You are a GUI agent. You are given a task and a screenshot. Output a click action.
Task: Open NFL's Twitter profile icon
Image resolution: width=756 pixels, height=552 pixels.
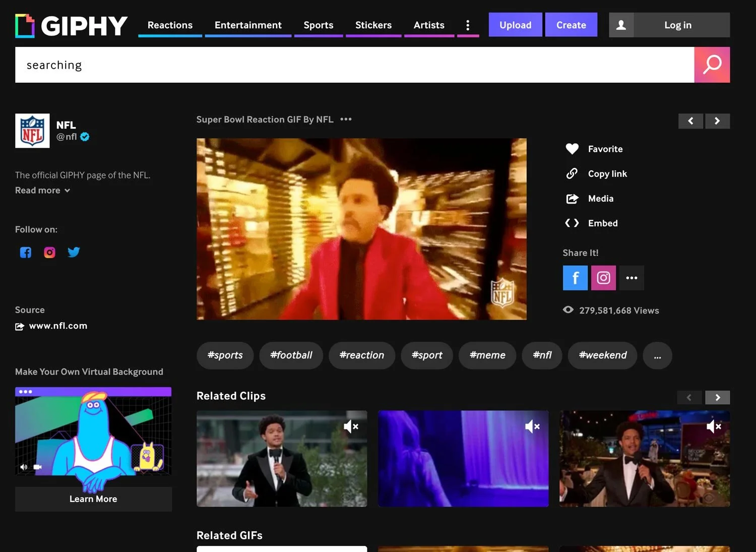point(74,252)
